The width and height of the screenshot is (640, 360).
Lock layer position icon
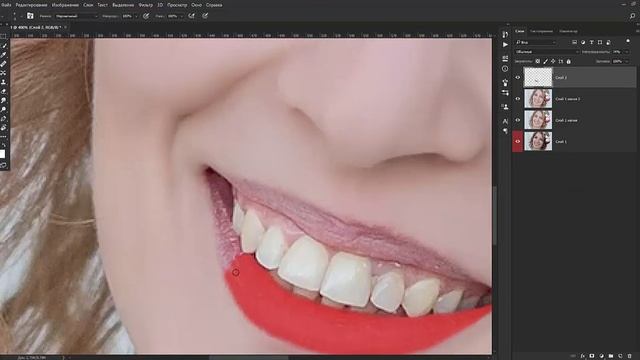[553, 61]
